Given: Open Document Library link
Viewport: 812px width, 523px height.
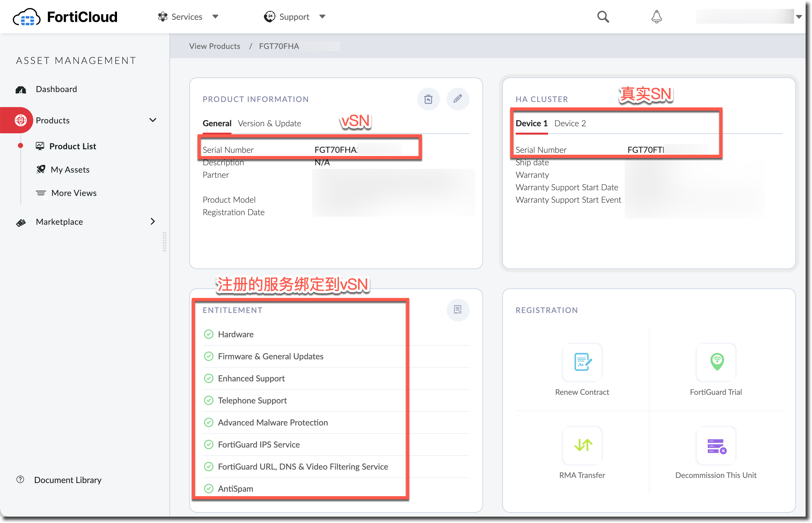Looking at the screenshot, I should click(67, 480).
